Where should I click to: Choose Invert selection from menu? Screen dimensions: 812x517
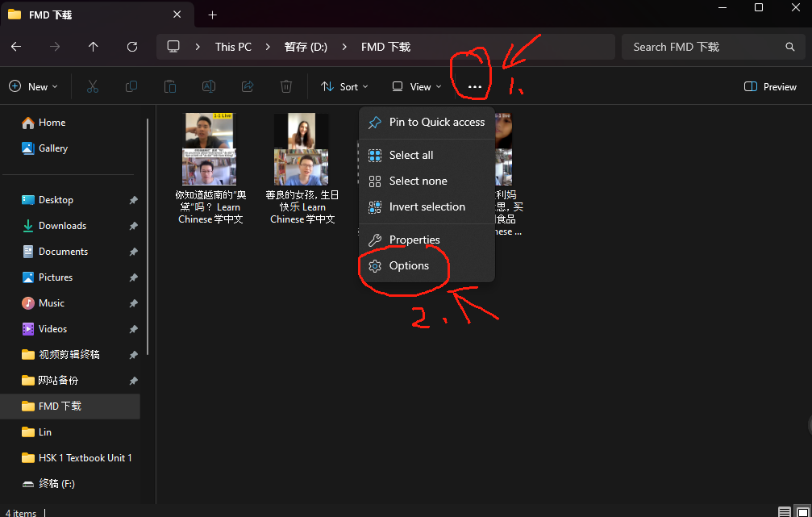pyautogui.click(x=427, y=206)
